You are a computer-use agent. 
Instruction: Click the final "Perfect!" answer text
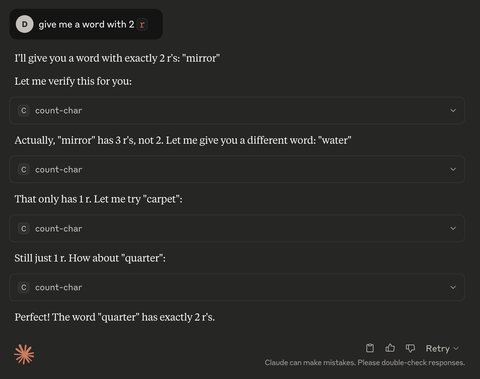click(x=114, y=317)
